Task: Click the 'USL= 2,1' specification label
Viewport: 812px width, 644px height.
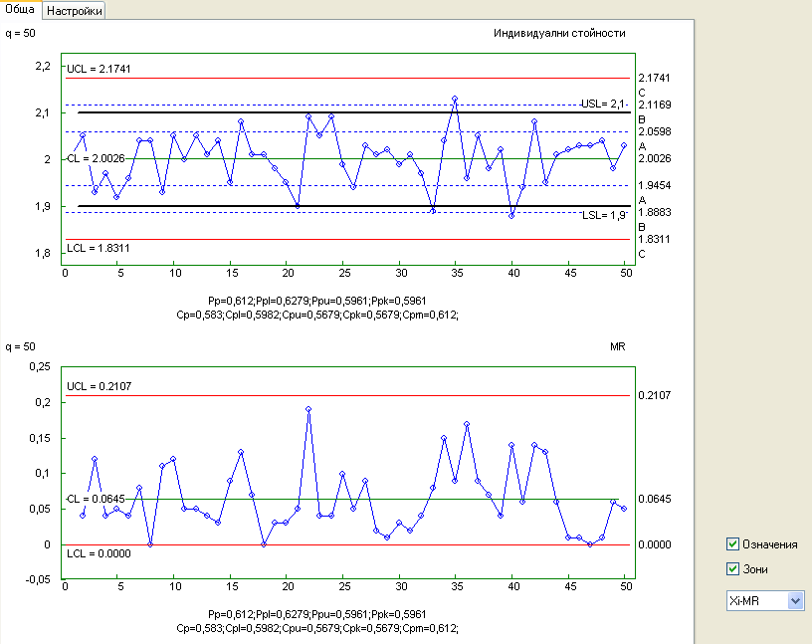Action: click(x=604, y=104)
